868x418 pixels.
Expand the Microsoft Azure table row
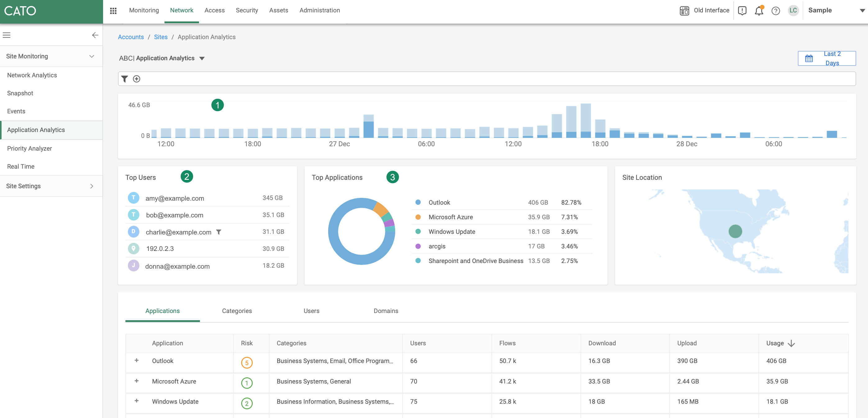pos(137,381)
